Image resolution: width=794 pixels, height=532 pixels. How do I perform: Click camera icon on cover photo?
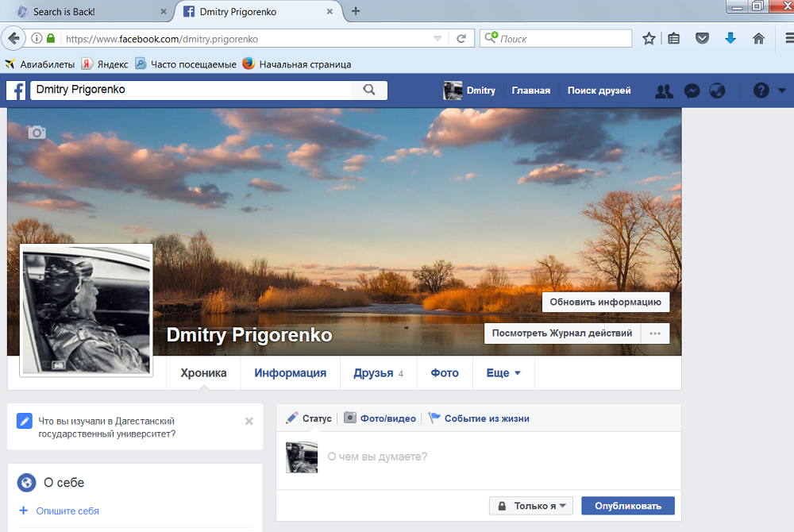pyautogui.click(x=37, y=133)
